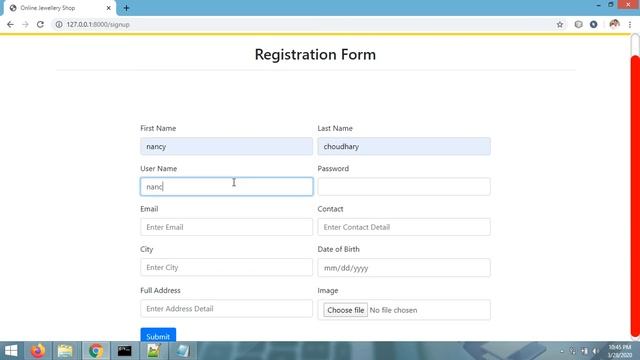Click the Password label
The height and width of the screenshot is (360, 640).
[x=333, y=169]
